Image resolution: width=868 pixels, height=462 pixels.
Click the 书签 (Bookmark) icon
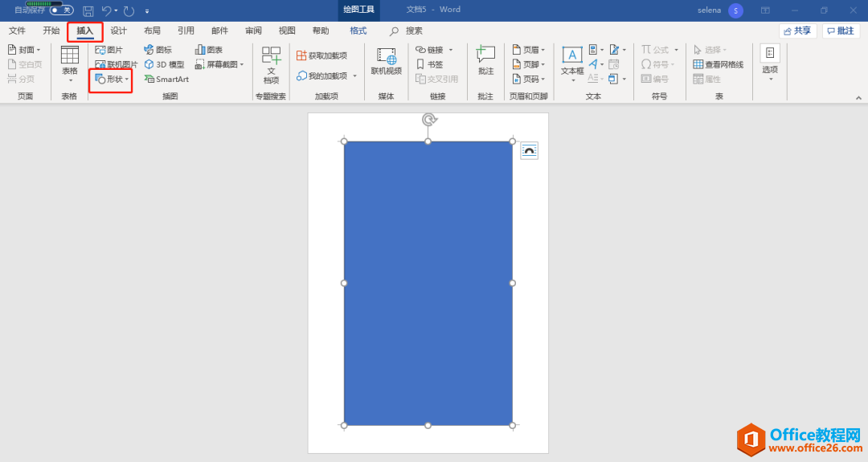tap(429, 64)
